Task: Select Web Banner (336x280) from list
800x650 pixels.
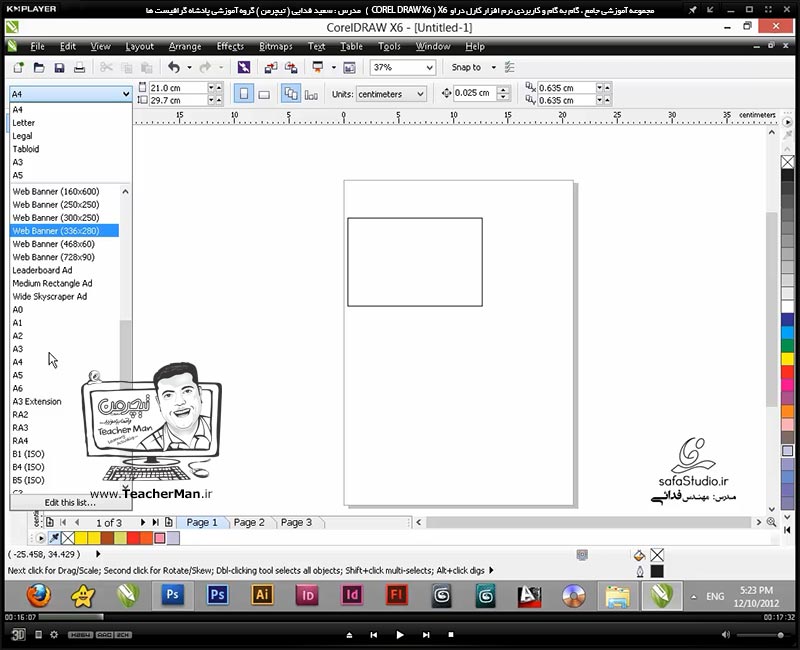Action: (x=64, y=231)
